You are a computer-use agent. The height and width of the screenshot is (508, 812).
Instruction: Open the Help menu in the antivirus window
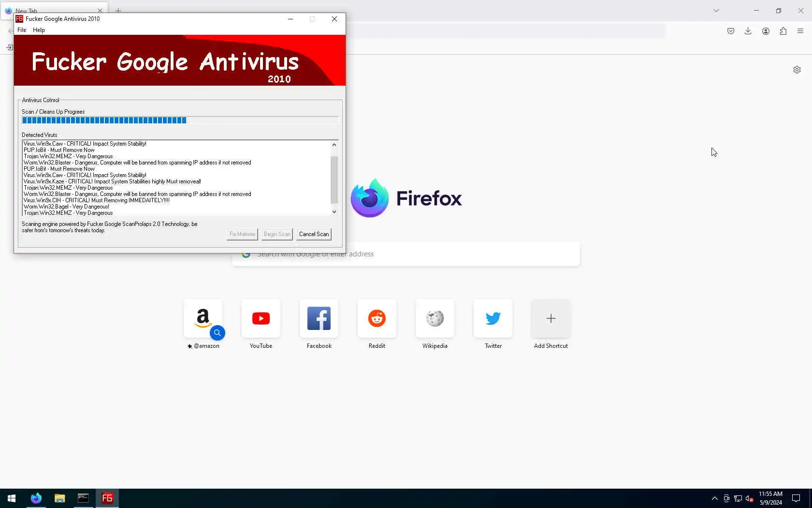39,30
